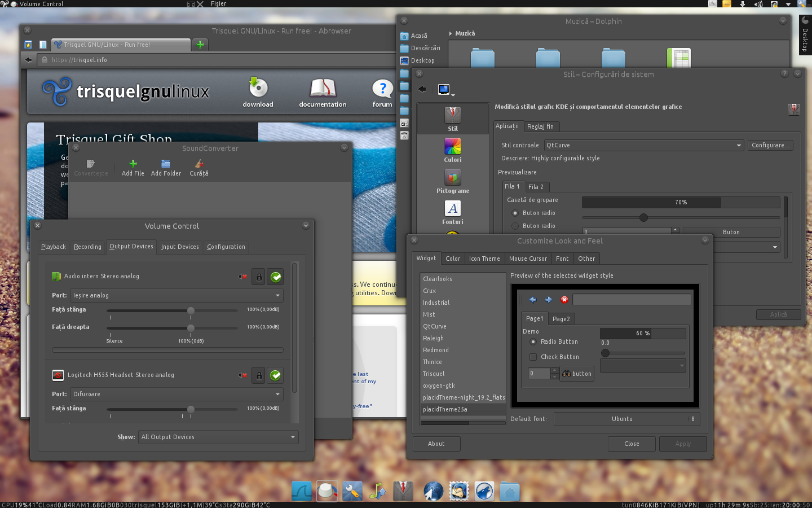812x508 pixels.
Task: Open the wrench settings icon in the dock
Action: 352,491
